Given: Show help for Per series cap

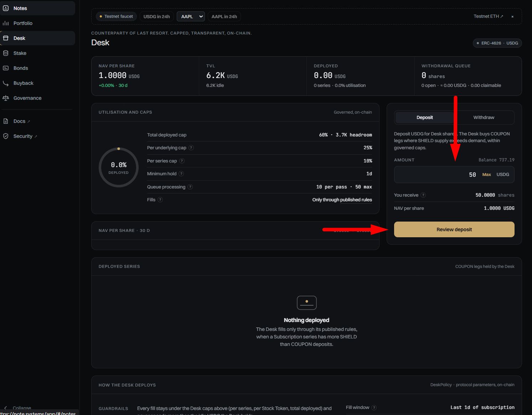Looking at the screenshot, I should pyautogui.click(x=182, y=161).
